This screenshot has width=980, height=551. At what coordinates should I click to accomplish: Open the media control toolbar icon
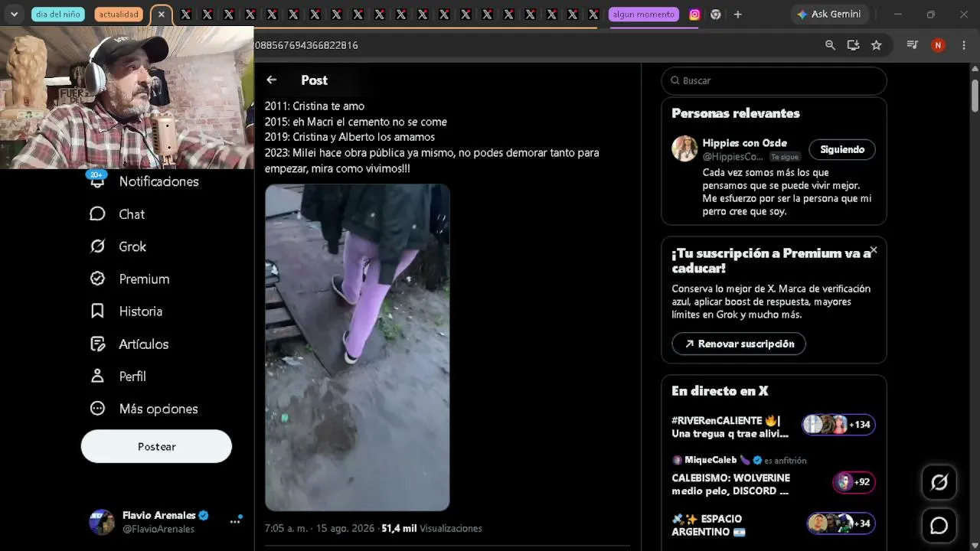point(912,45)
